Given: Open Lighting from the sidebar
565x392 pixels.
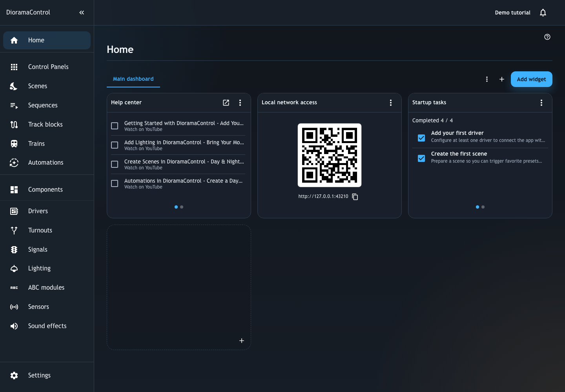Looking at the screenshot, I should pyautogui.click(x=47, y=269).
